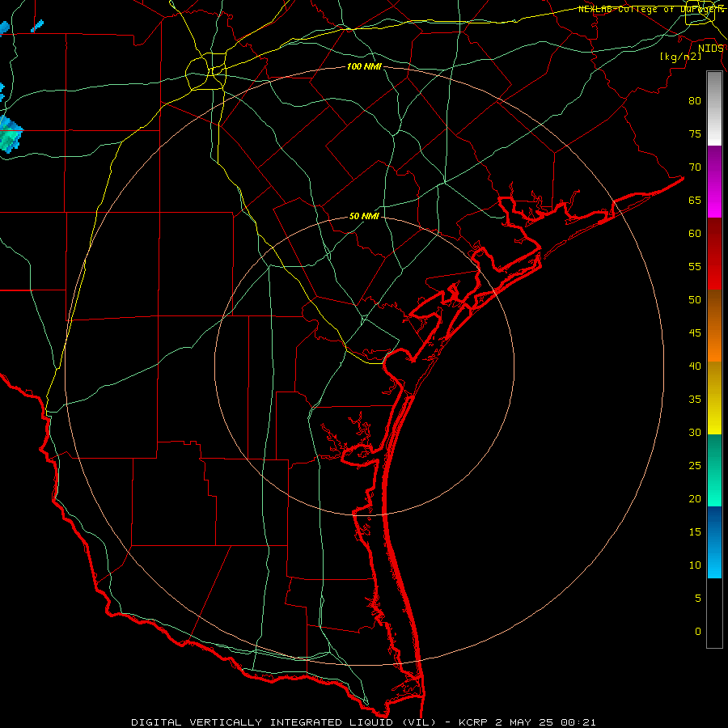The width and height of the screenshot is (728, 728).
Task: Select the 50 value on the scale
Action: 695,300
